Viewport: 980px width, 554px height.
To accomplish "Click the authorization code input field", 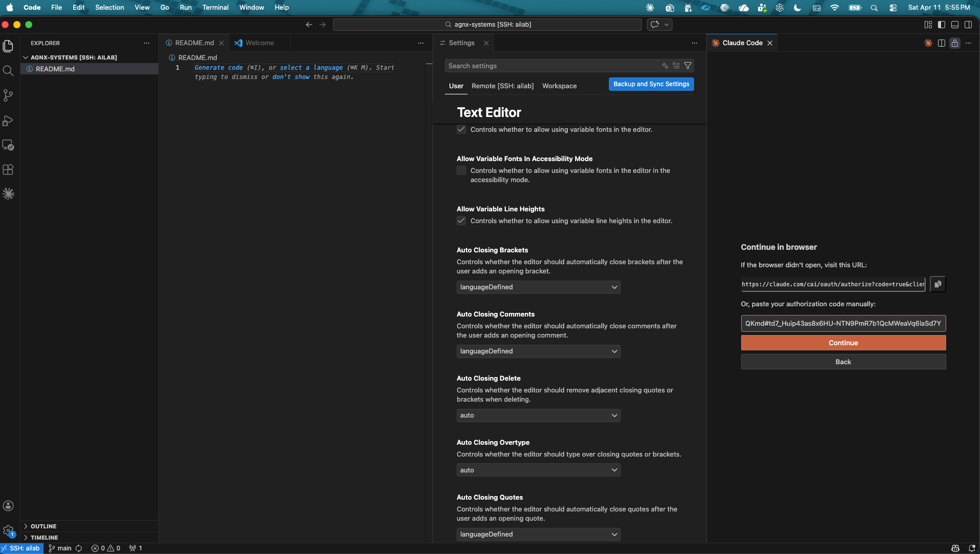I will click(x=843, y=324).
